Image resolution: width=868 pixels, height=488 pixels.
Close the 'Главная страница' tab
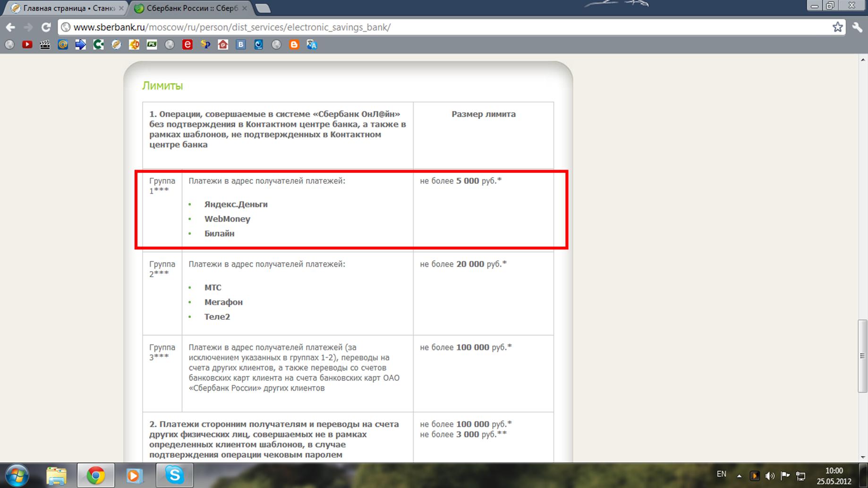pos(121,9)
